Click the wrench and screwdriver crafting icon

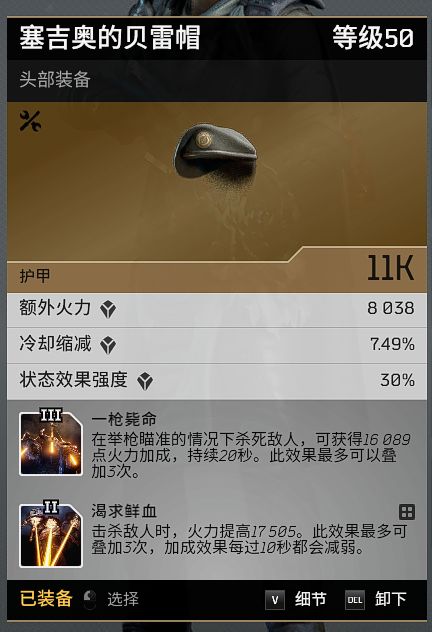click(30, 121)
